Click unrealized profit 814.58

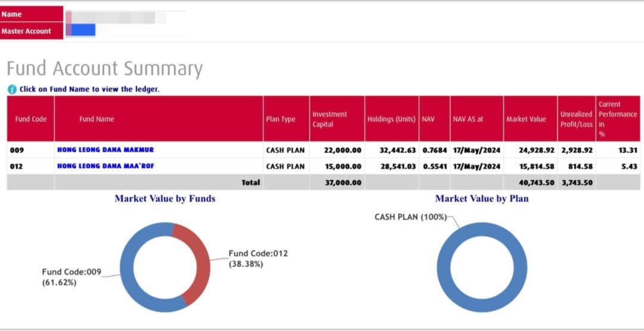point(581,167)
